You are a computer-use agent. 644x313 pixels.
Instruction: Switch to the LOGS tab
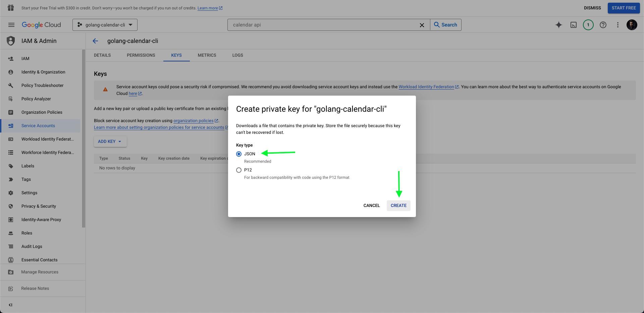pos(238,55)
